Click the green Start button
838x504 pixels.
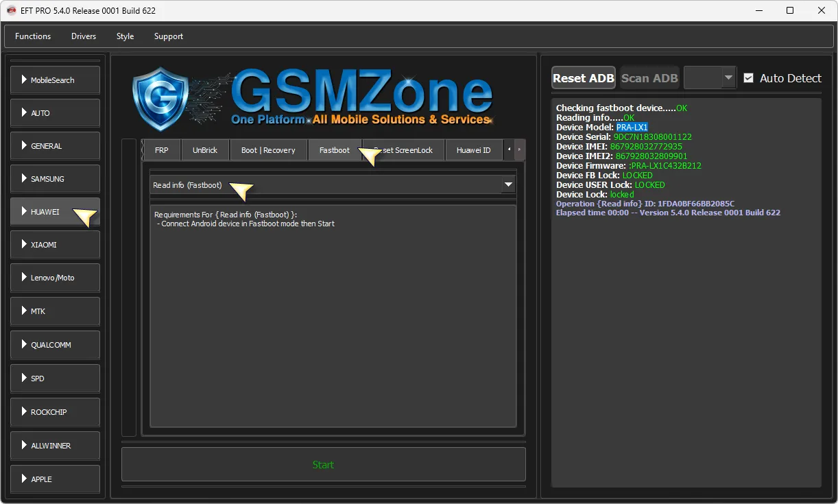point(323,465)
